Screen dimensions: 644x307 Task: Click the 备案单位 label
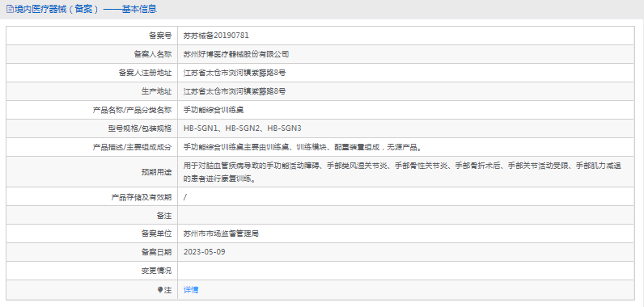[156, 234]
